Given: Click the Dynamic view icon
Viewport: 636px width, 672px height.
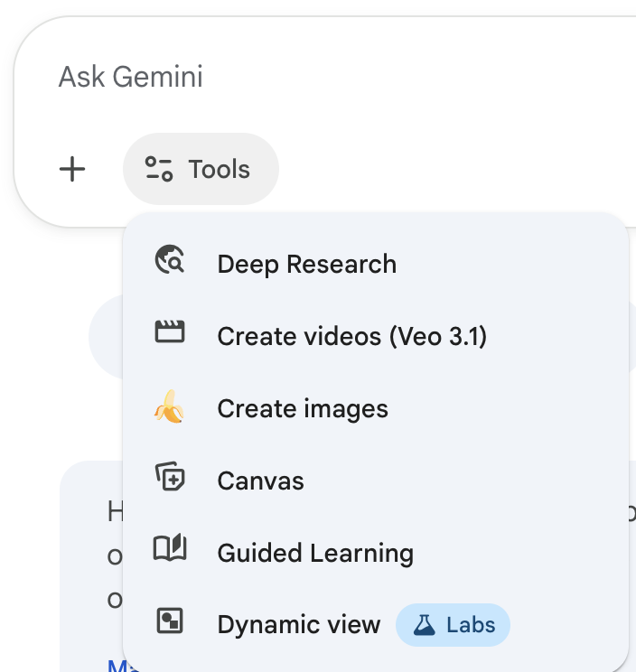Looking at the screenshot, I should click(x=170, y=622).
